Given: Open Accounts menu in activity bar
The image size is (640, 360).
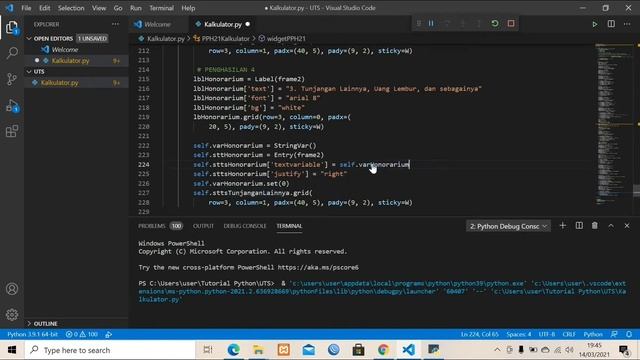Looking at the screenshot, I should tap(12, 289).
